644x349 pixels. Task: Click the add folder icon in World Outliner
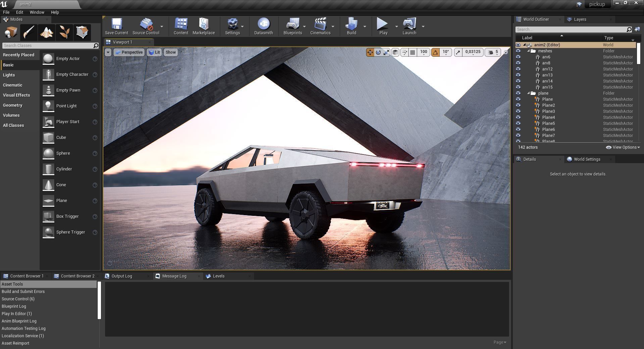point(637,29)
